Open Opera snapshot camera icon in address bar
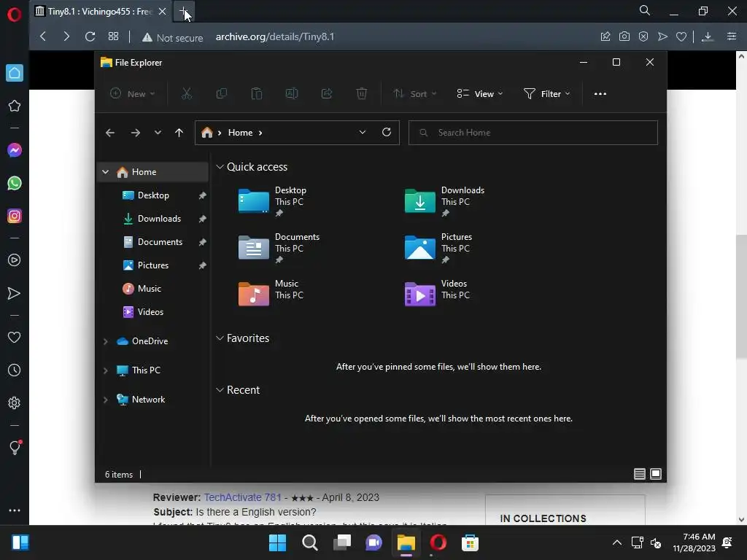This screenshot has width=747, height=560. (x=624, y=36)
